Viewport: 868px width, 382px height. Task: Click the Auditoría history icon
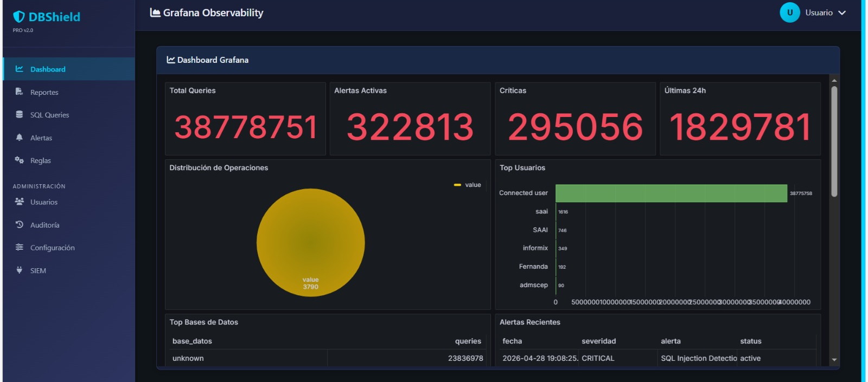20,224
